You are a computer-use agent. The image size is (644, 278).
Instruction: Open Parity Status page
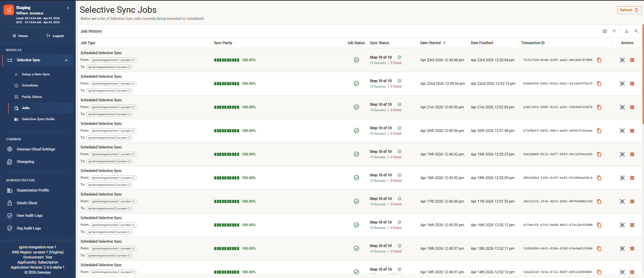pyautogui.click(x=32, y=97)
